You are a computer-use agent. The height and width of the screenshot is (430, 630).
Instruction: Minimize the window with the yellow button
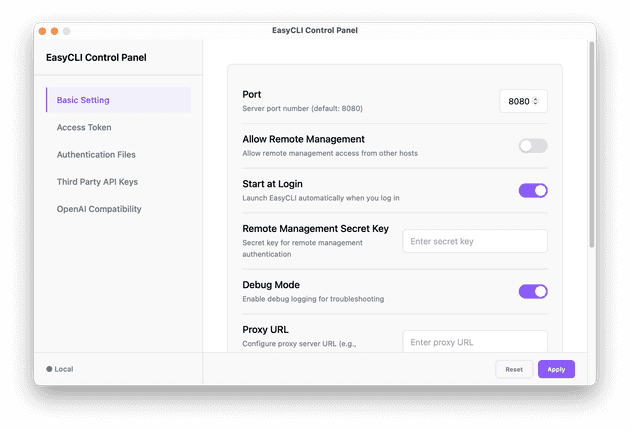pos(54,31)
